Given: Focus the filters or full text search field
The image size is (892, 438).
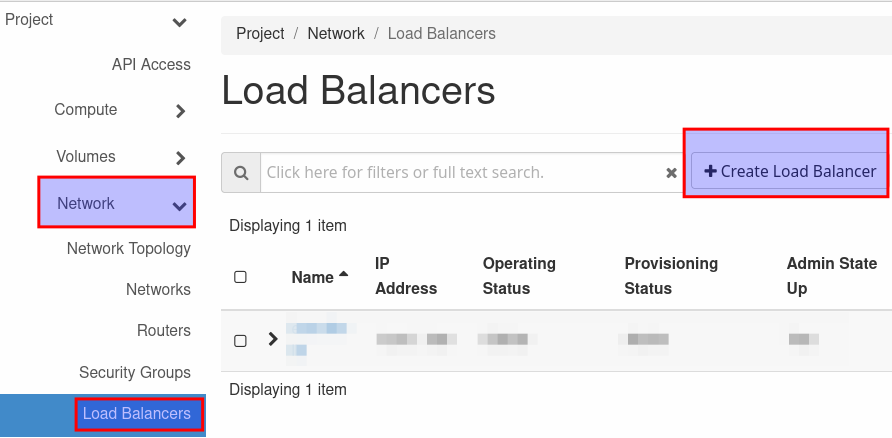Looking at the screenshot, I should tap(460, 172).
